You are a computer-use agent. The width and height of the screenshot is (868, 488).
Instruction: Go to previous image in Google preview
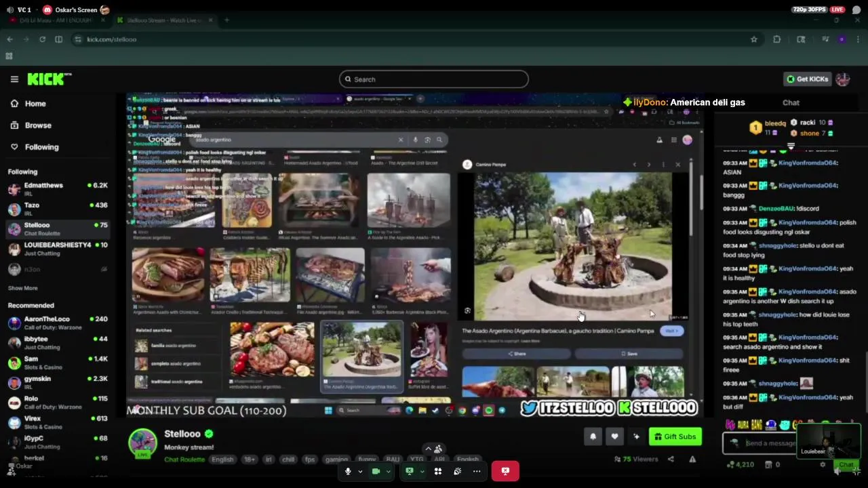(634, 165)
